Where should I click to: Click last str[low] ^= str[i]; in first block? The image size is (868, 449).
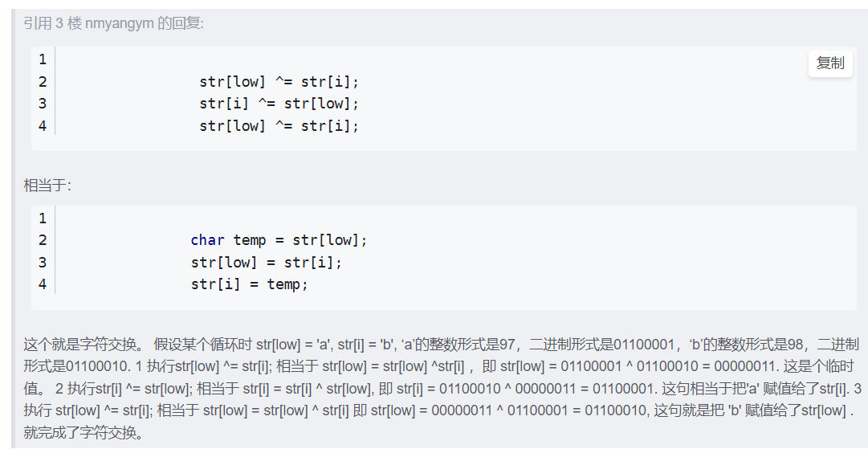[279, 125]
